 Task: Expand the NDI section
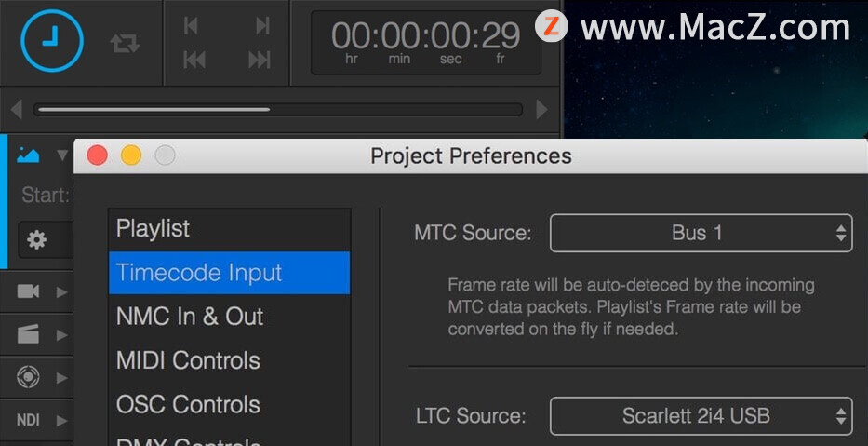(x=61, y=420)
